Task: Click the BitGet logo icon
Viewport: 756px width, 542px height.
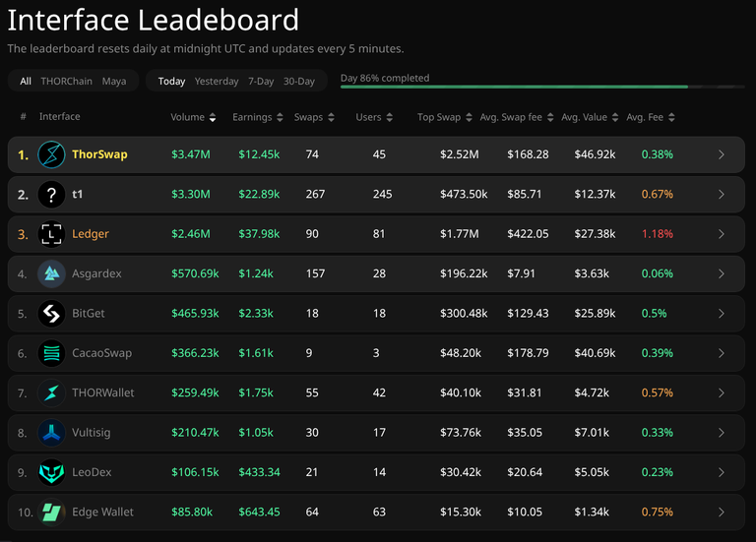Action: click(x=51, y=314)
